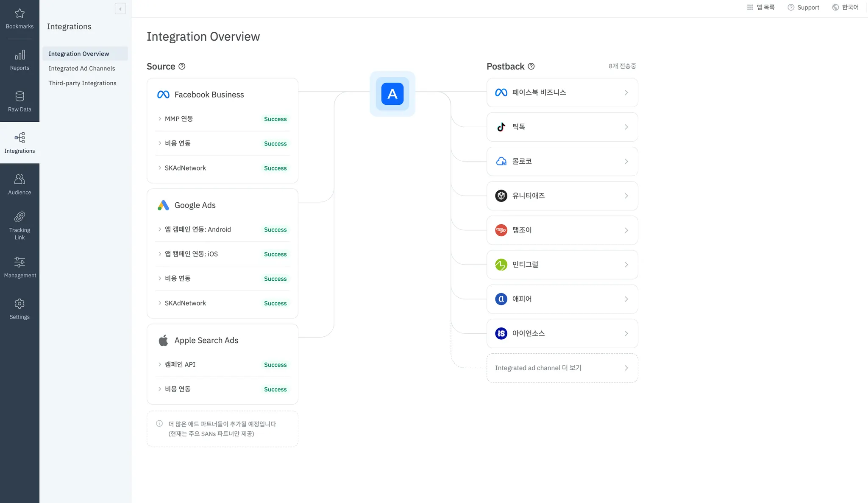
Task: Collapse the Integrations side panel
Action: [x=120, y=8]
